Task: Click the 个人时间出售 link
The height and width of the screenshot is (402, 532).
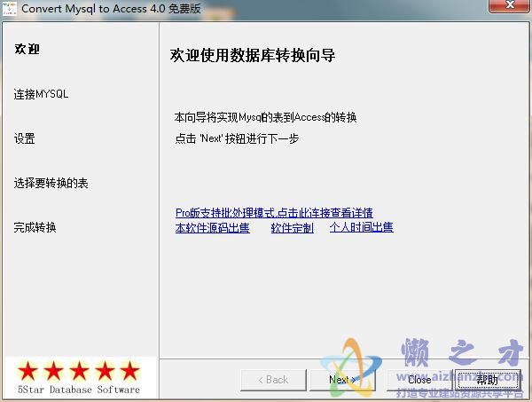Action: pos(362,227)
